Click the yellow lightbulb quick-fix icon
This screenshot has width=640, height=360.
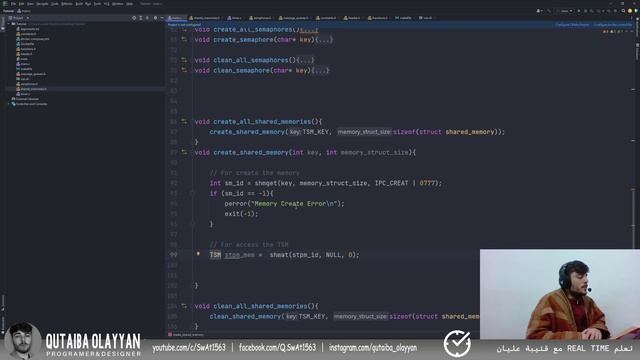point(198,254)
